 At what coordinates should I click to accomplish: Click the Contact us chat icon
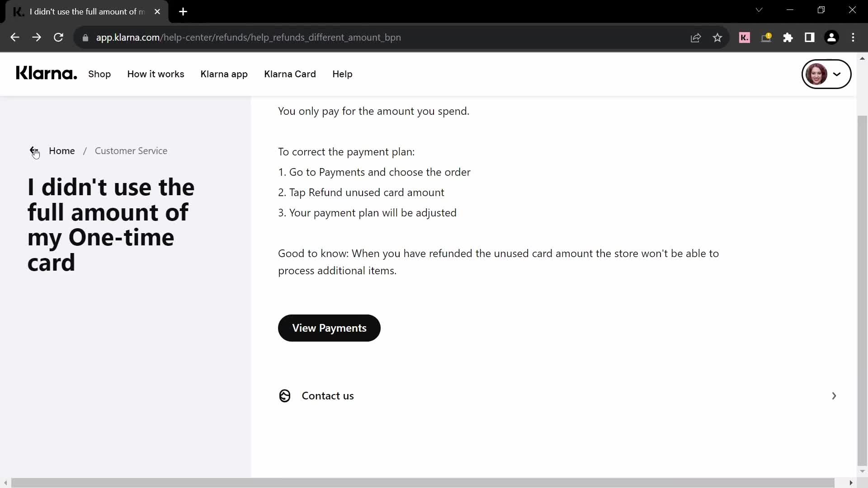(285, 396)
